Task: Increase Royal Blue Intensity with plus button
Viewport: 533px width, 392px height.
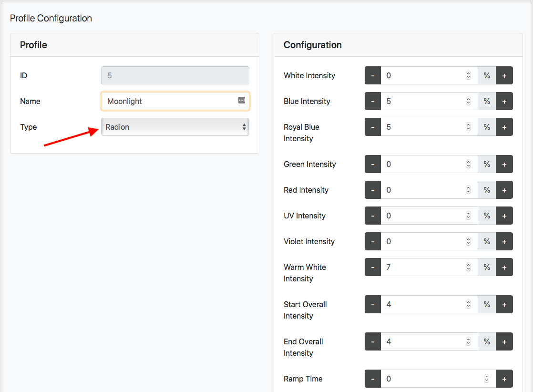Action: 504,127
